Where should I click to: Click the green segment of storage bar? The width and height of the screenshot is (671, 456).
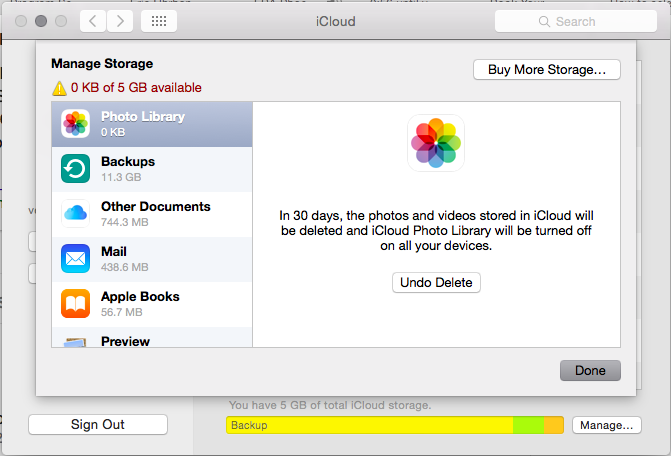pos(528,425)
